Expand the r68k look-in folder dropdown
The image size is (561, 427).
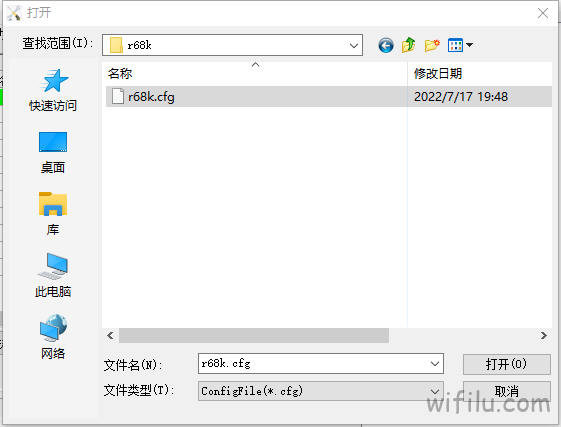tap(353, 45)
